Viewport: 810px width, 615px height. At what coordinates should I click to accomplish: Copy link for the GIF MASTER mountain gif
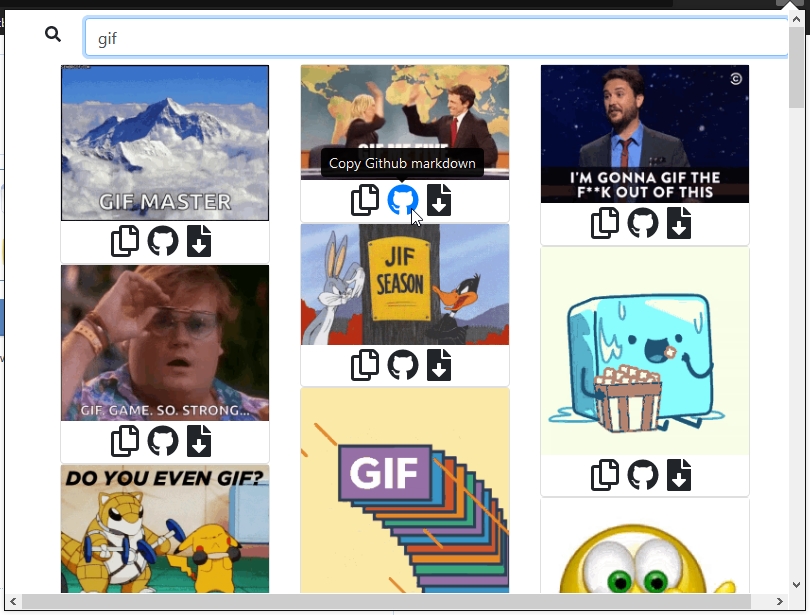coord(125,241)
